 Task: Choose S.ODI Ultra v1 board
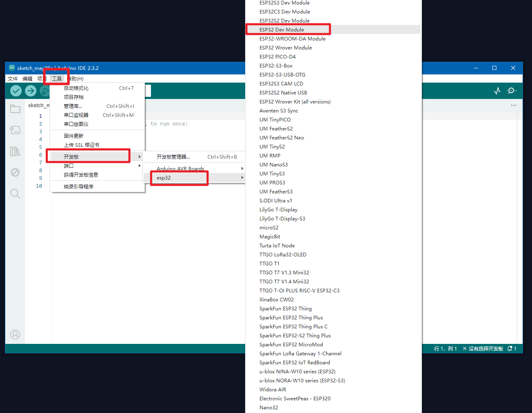(333, 200)
